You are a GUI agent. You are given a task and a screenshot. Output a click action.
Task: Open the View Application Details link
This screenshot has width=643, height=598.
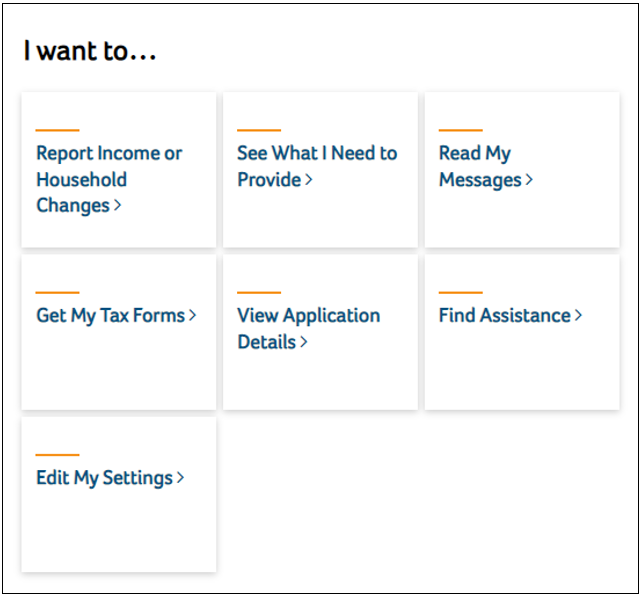(308, 316)
